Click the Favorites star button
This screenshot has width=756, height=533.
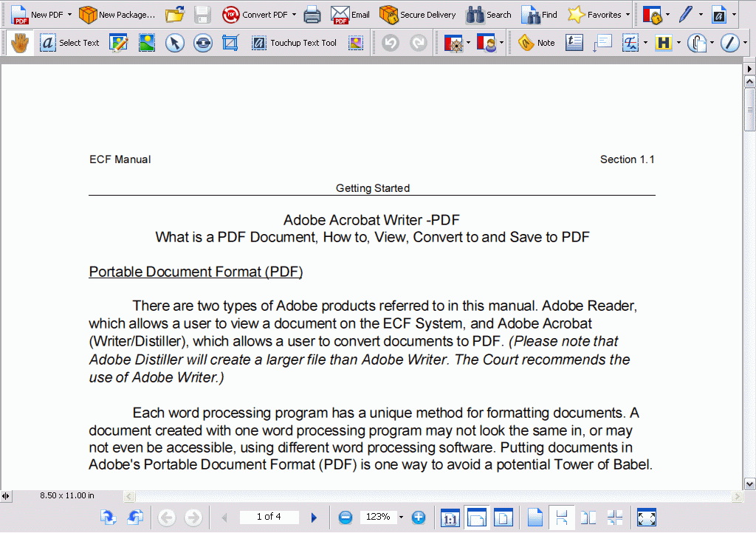click(594, 15)
